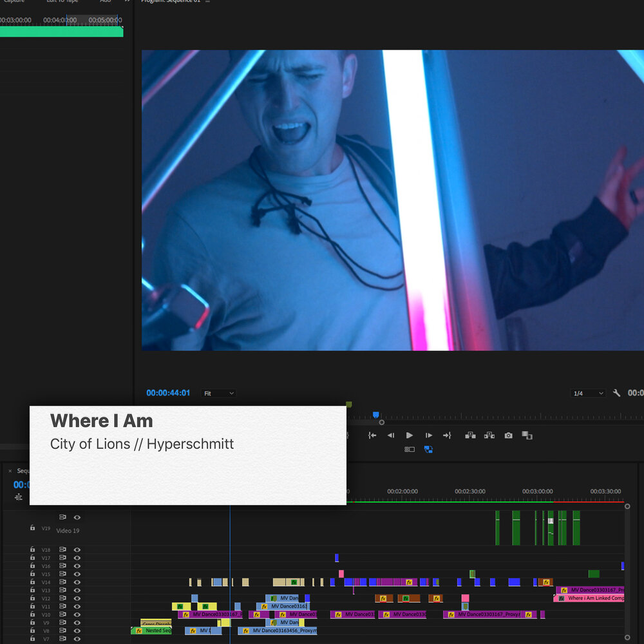644x644 pixels.
Task: Toggle sync lock for track V10
Action: (62, 614)
